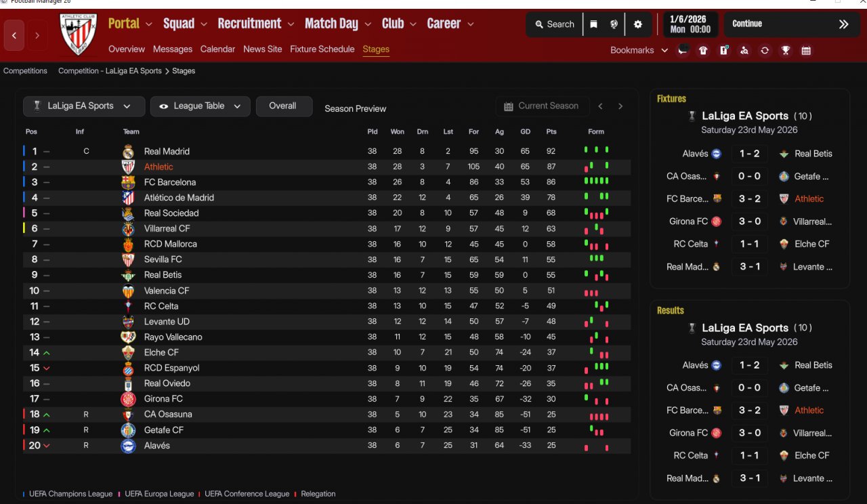Screen dimensions: 867x504
Task: Click the Girona FC crest in the league table
Action: (x=128, y=399)
